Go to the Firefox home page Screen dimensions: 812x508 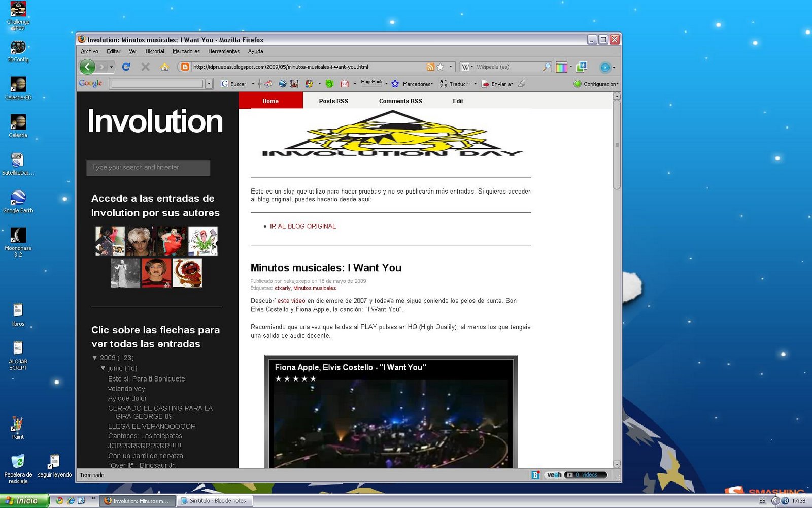[164, 67]
